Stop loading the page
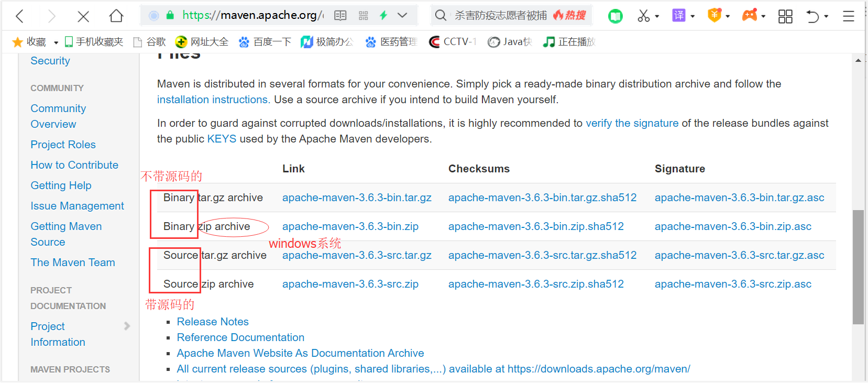Image resolution: width=868 pixels, height=383 pixels. point(83,16)
